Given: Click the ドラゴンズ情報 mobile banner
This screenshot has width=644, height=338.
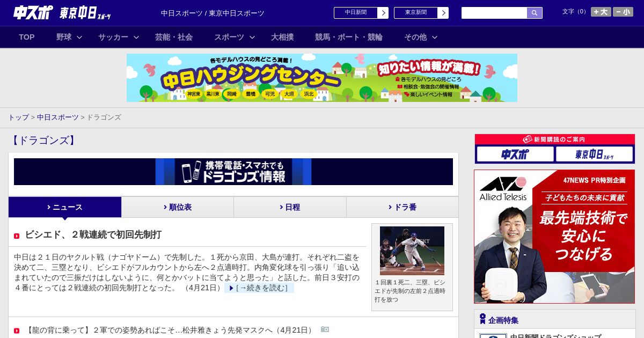Looking at the screenshot, I should [233, 172].
